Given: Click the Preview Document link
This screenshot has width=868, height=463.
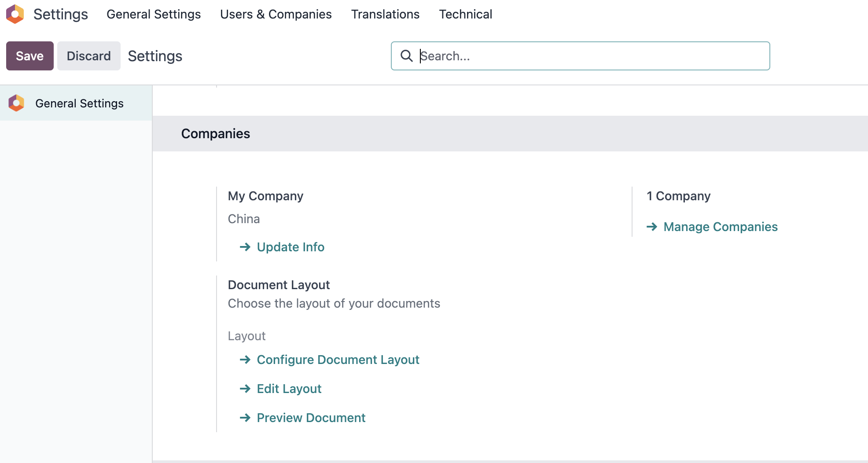Looking at the screenshot, I should [311, 418].
